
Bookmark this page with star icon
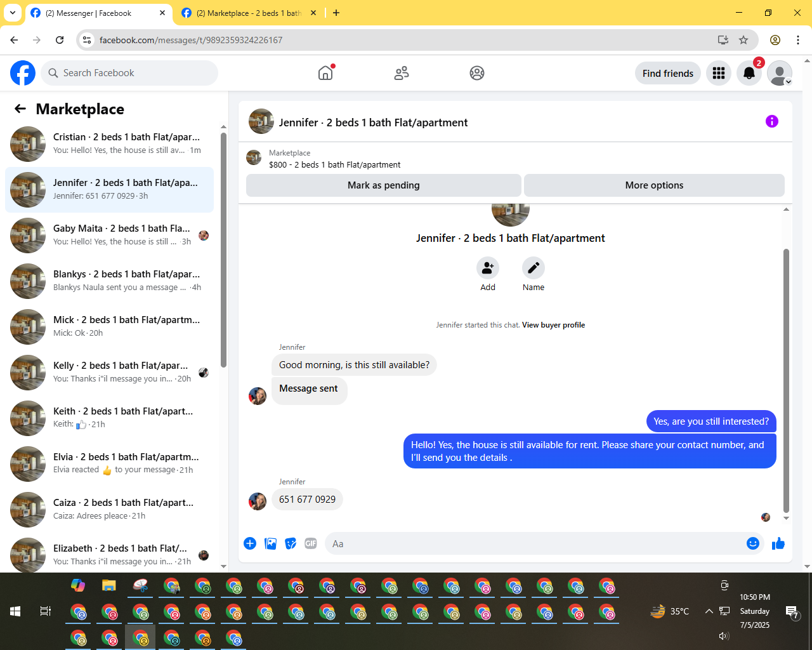click(743, 40)
